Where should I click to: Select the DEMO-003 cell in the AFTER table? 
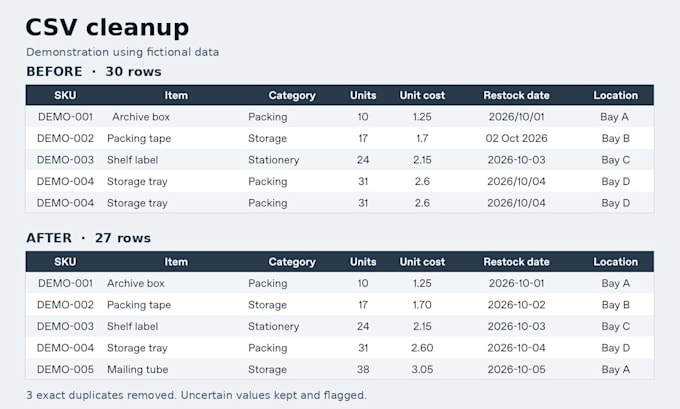(x=65, y=327)
